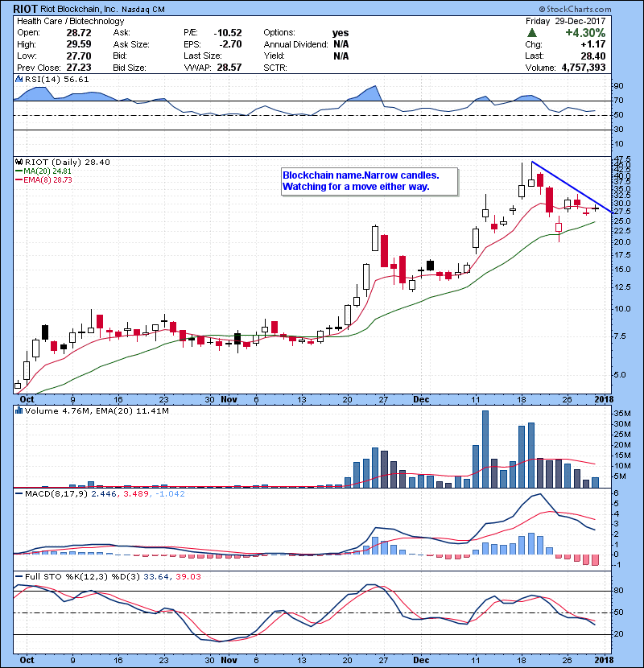
Task: Click the RSI area-chart icon beside RSI(14)
Action: pos(19,79)
